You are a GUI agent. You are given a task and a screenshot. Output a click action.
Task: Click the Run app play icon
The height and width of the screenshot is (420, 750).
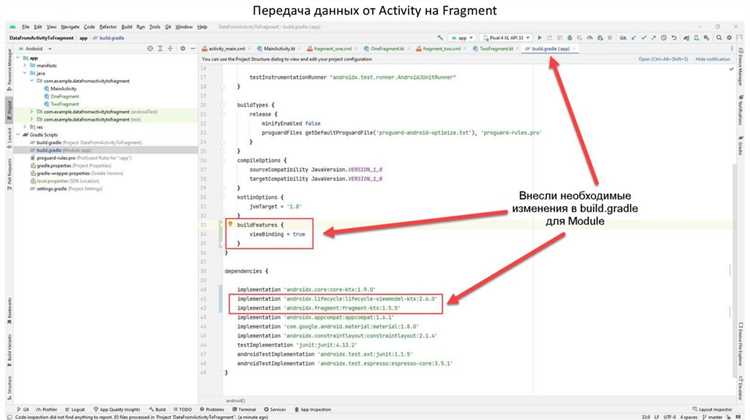540,38
